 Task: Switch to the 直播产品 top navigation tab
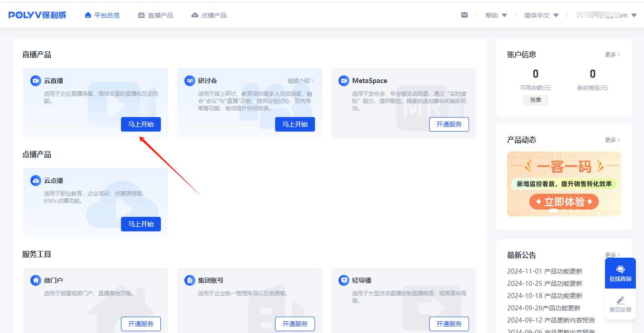click(155, 15)
